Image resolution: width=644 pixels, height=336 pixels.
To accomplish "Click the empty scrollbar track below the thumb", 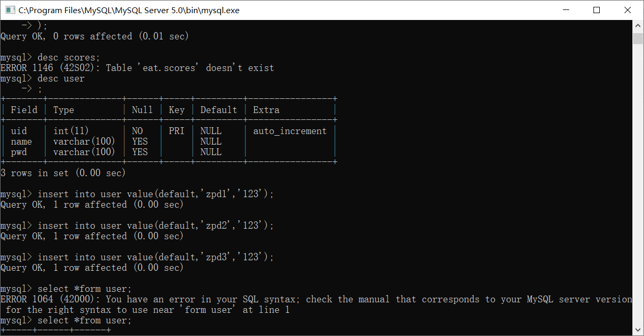I will point(638,184).
